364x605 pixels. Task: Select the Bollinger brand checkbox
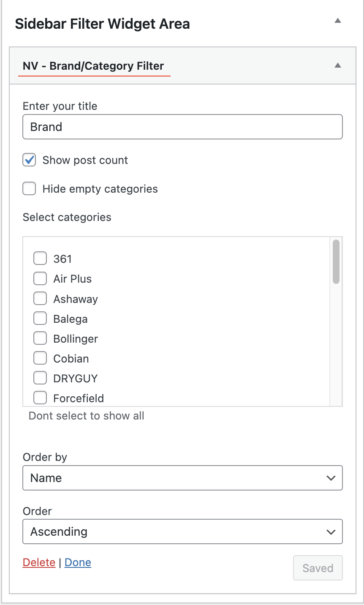click(x=40, y=338)
